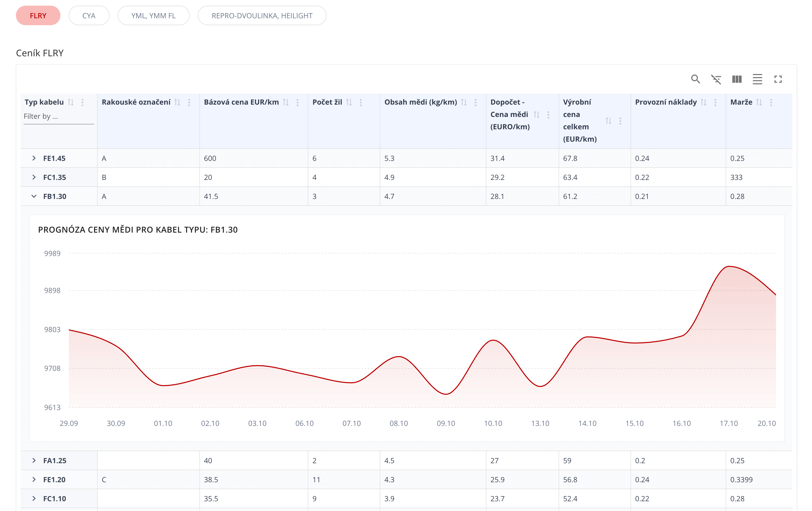The image size is (812, 511).
Task: Switch to the CYA tab
Action: click(x=89, y=15)
